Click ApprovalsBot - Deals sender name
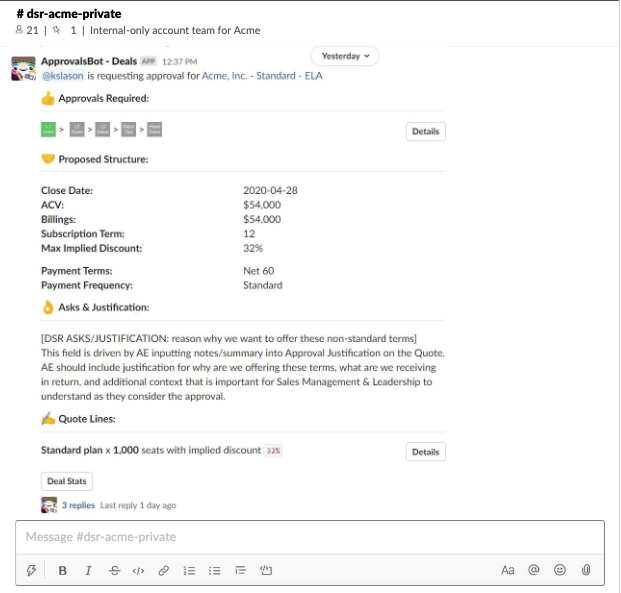The height and width of the screenshot is (593, 621). pos(89,61)
